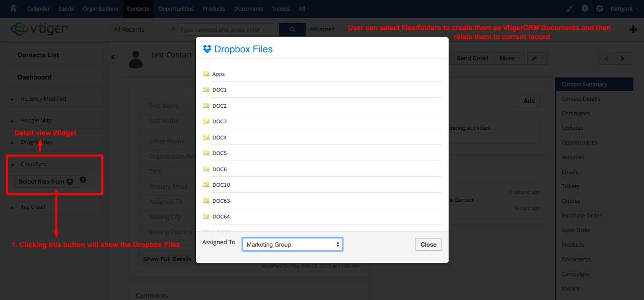Screen dimensions: 644x300
Task: Collapse the left sidebar arrow
Action: pyautogui.click(x=113, y=57)
